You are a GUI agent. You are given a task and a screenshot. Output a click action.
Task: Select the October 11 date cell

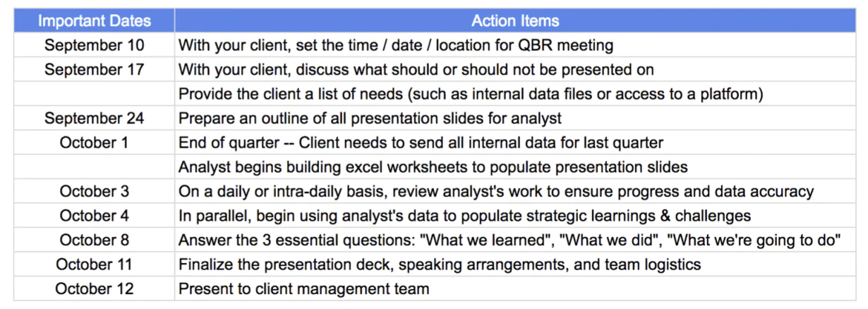[x=94, y=265]
